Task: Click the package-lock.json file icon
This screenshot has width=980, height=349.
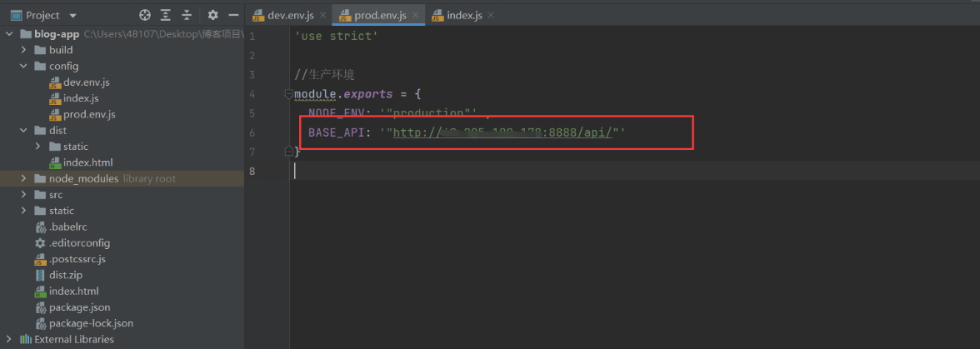Action: [x=40, y=323]
